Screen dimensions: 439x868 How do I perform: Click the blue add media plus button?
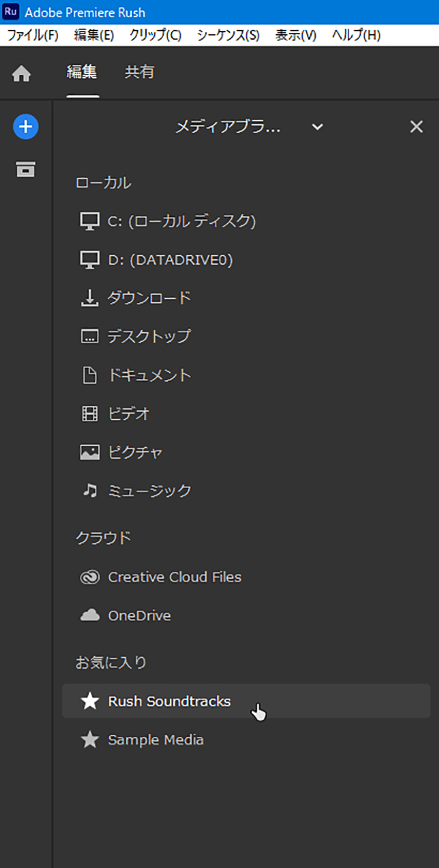(25, 127)
